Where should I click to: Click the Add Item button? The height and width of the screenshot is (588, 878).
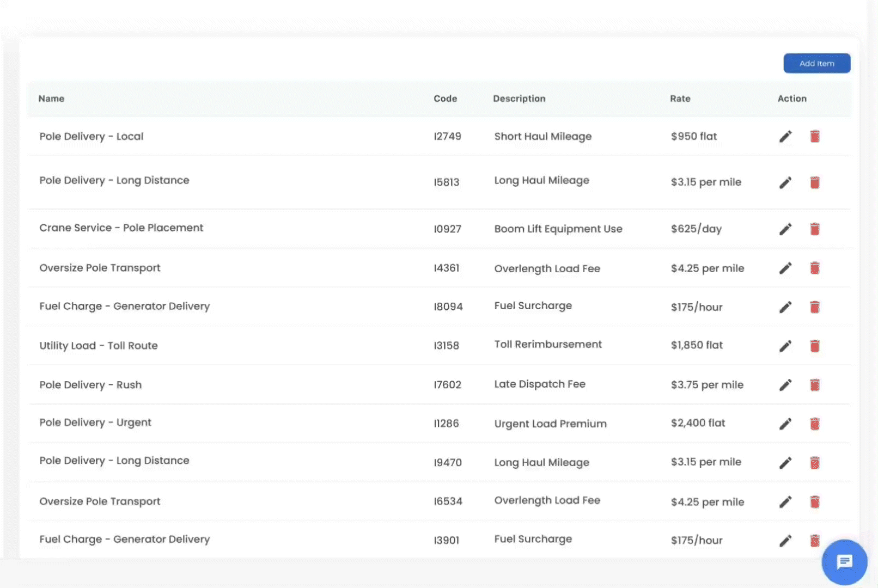tap(816, 63)
